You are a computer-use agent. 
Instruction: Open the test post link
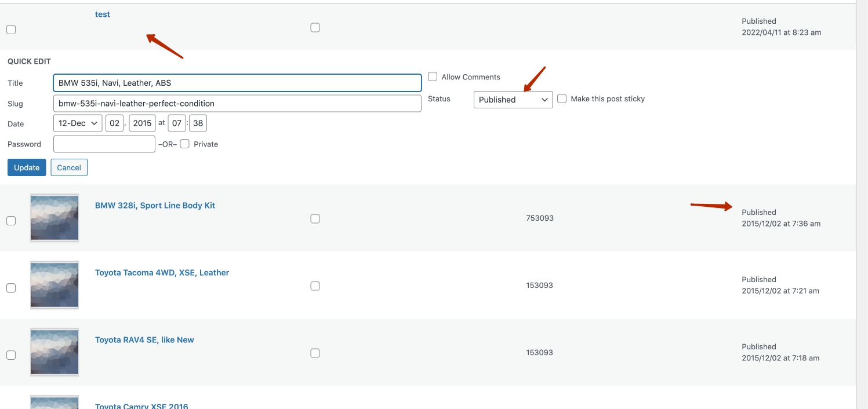pos(103,14)
